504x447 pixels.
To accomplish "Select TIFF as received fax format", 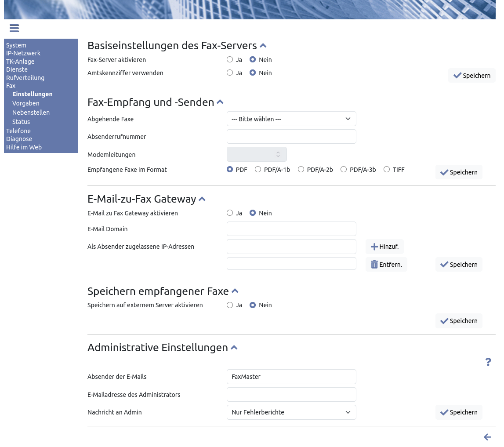I will (x=387, y=170).
